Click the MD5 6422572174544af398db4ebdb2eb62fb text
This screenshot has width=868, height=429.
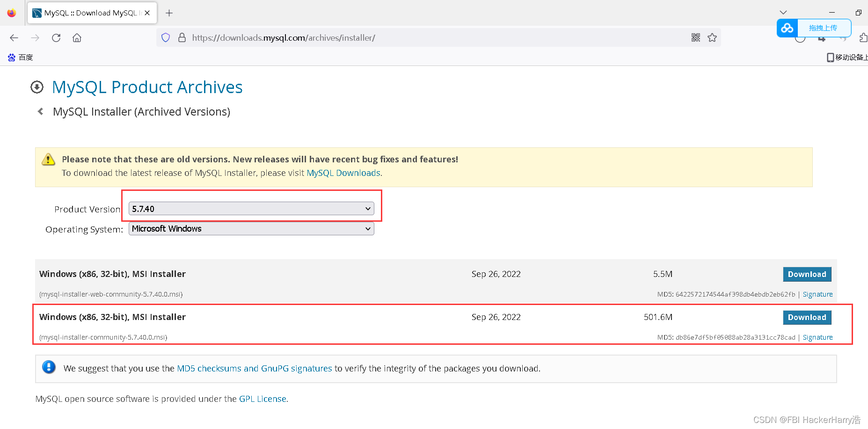coord(726,294)
